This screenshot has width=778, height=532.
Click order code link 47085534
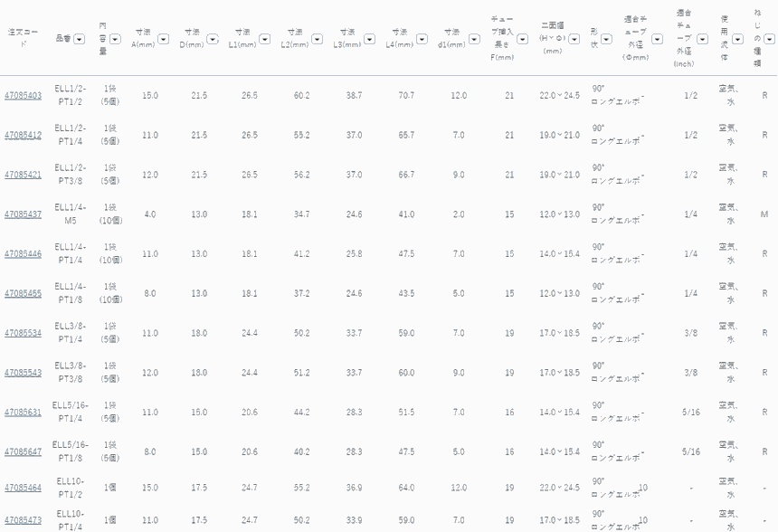tap(23, 333)
